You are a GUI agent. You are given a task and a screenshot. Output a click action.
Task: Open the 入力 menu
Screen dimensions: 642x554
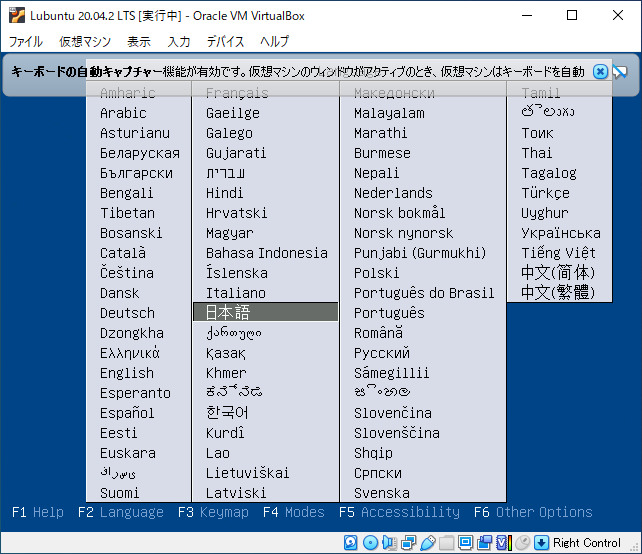(179, 41)
